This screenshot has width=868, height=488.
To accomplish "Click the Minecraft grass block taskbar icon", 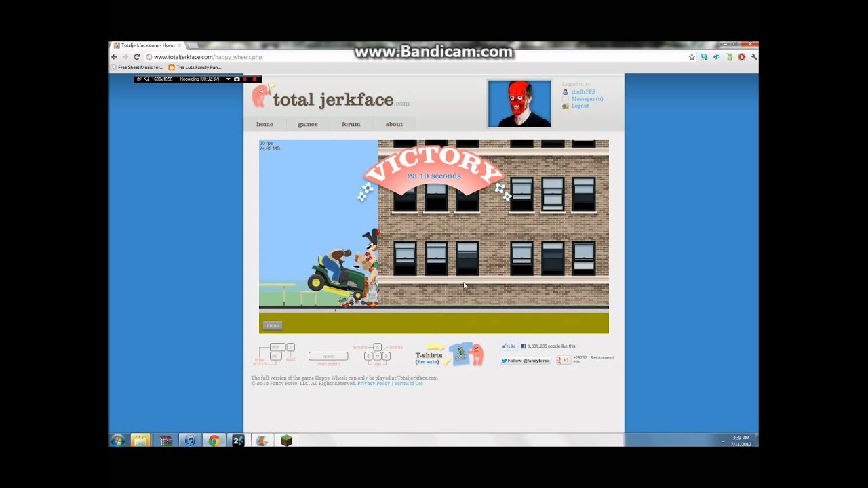I will [286, 441].
